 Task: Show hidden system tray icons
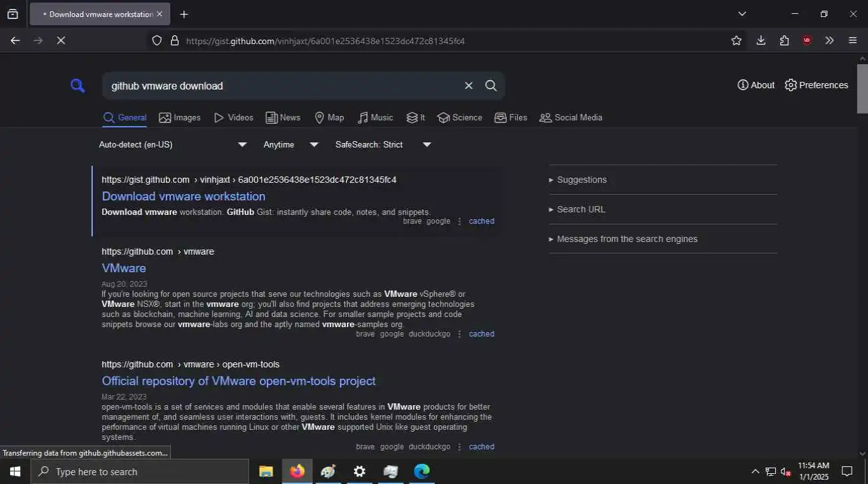pyautogui.click(x=755, y=471)
